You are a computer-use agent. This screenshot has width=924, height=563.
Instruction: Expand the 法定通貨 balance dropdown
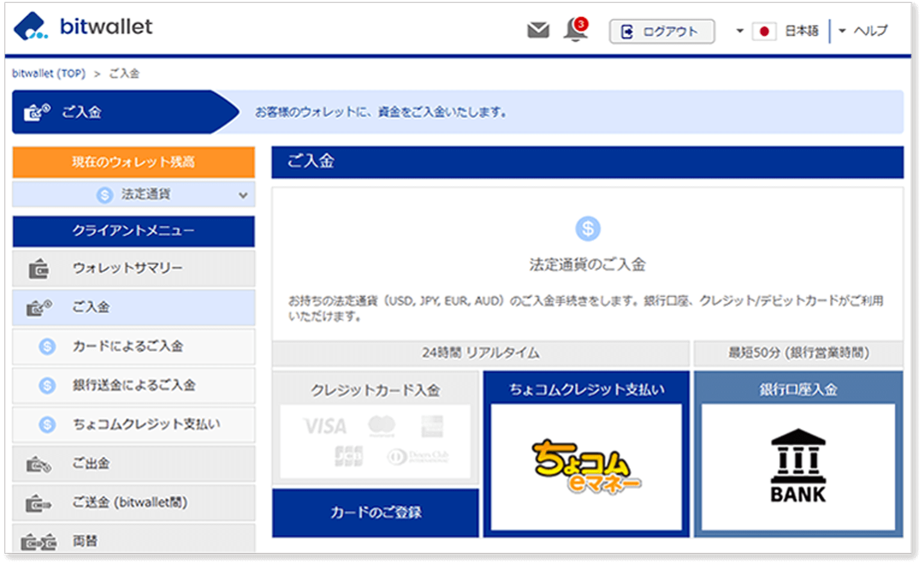[x=134, y=194]
